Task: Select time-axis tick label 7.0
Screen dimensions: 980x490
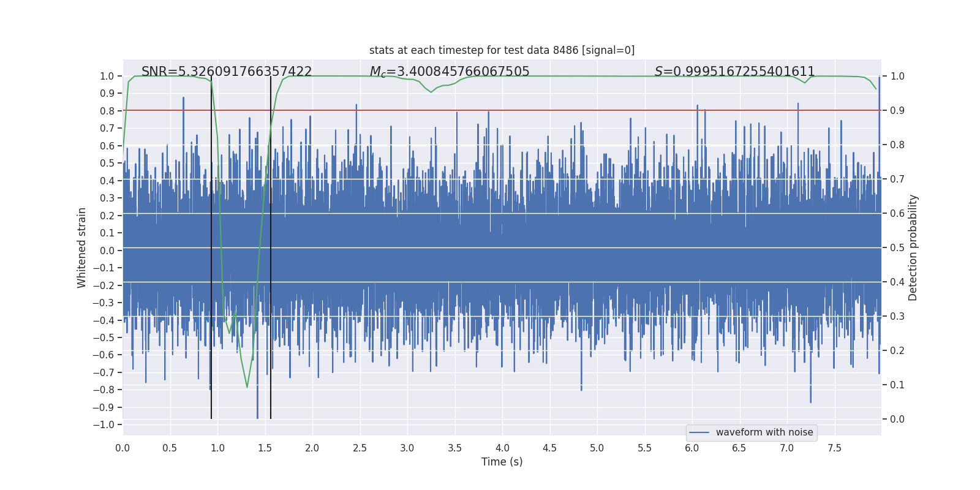Action: coord(787,448)
